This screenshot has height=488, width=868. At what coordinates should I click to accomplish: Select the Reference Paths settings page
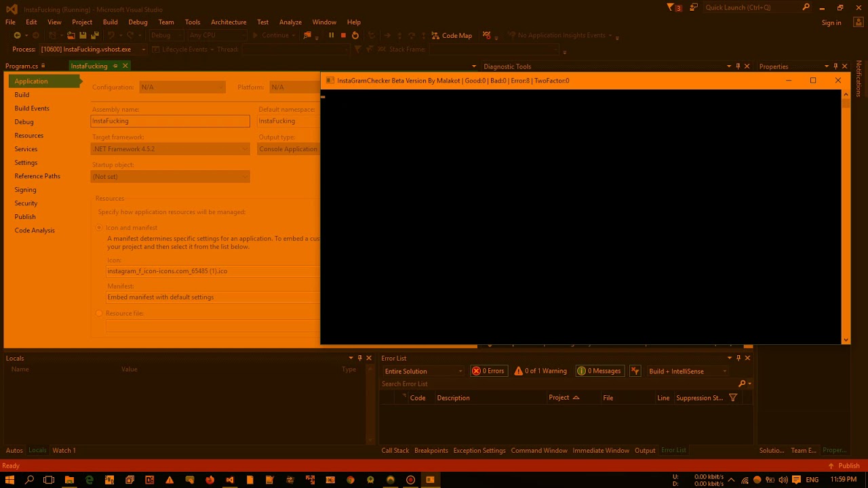[37, 176]
